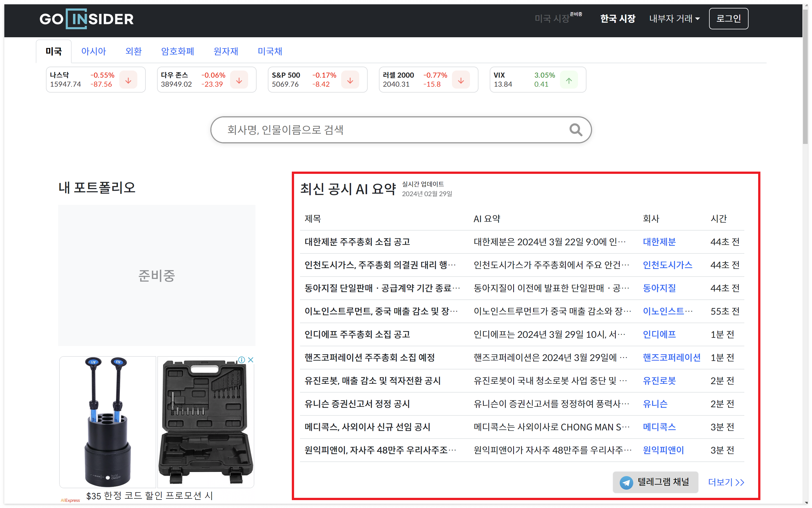Viewport: 812px width, 508px height.
Task: Open the 인디에프 company link
Action: pyautogui.click(x=659, y=335)
